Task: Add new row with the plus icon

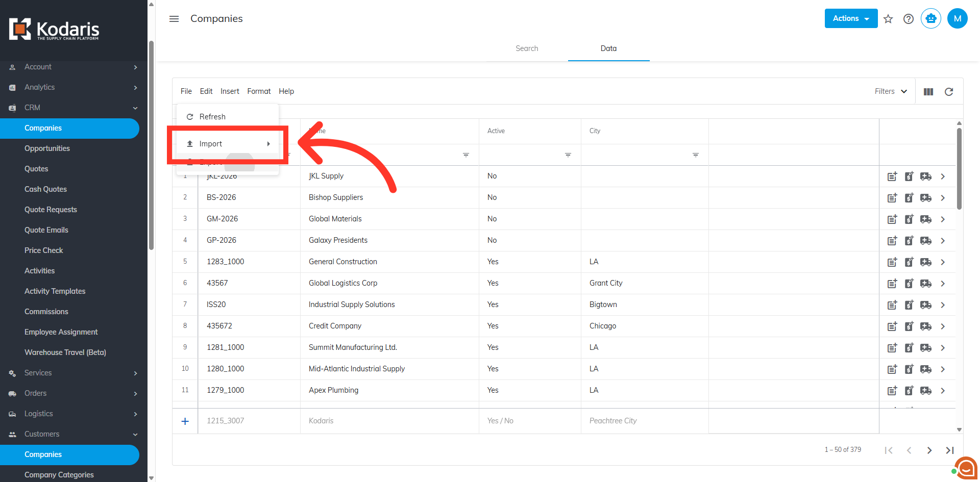Action: tap(185, 421)
